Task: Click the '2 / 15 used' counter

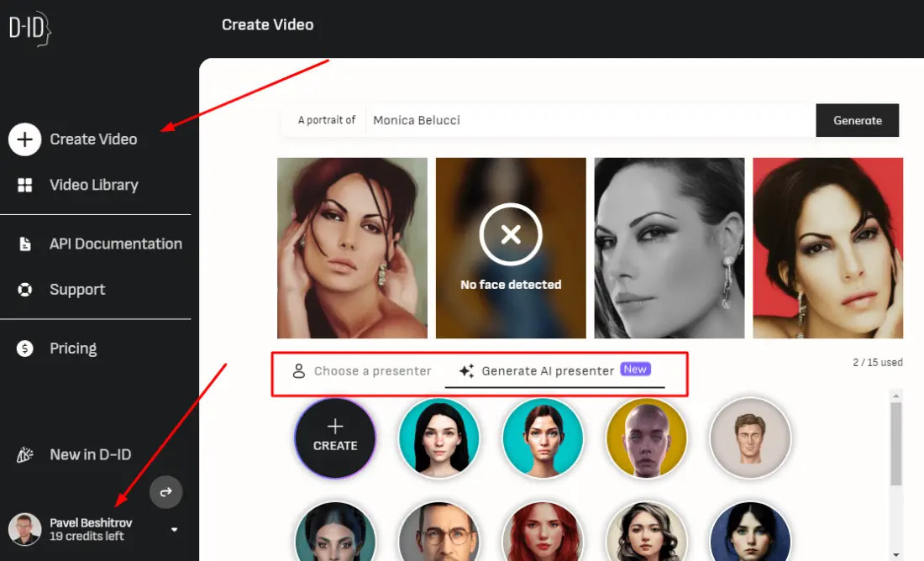Action: point(878,363)
